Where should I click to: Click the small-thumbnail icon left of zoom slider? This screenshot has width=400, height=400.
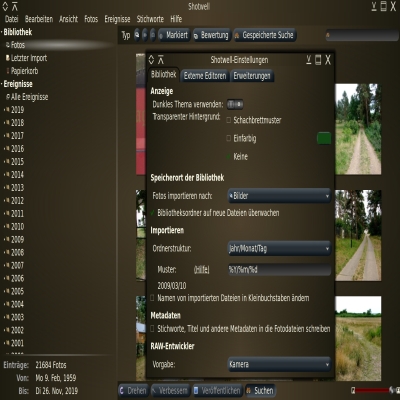click(x=353, y=390)
